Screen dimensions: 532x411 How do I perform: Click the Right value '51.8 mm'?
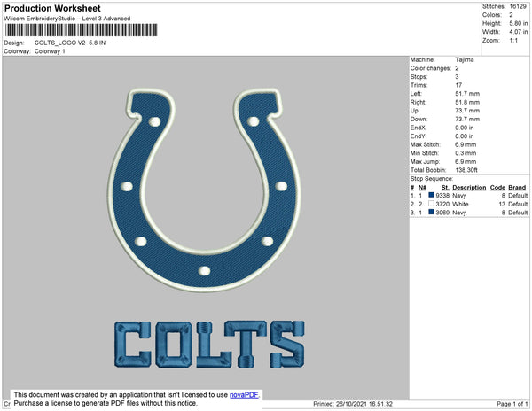467,103
